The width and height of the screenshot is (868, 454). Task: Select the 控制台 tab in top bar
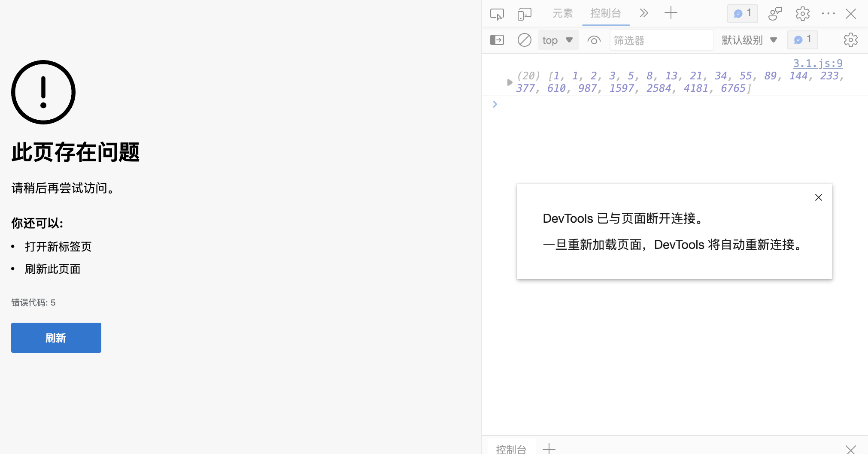[x=605, y=13]
